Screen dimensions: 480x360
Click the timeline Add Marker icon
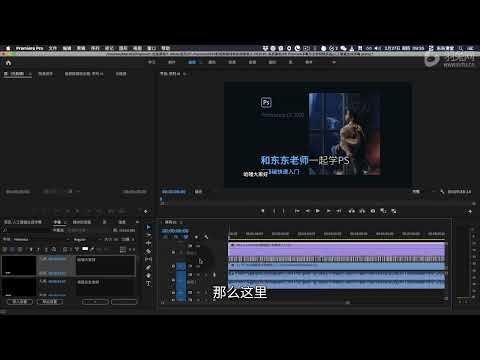(x=196, y=237)
